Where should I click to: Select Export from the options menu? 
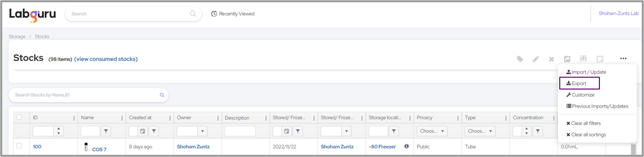(x=579, y=83)
